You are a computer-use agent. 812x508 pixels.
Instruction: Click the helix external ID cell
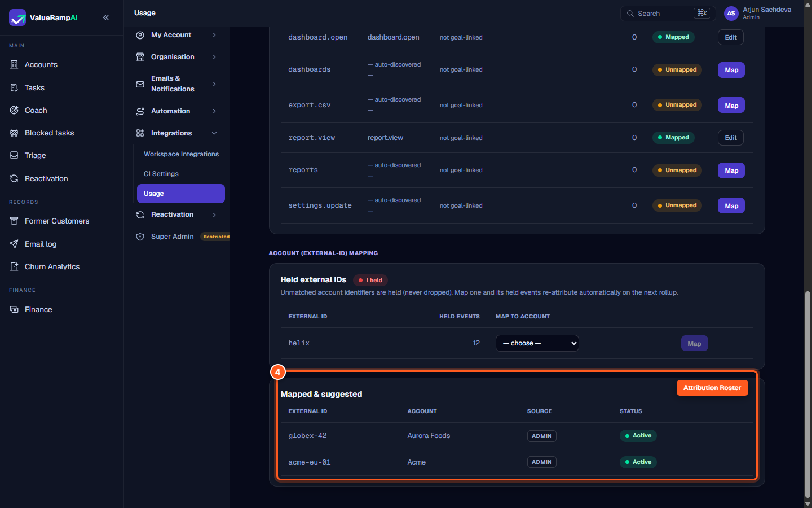tap(299, 343)
